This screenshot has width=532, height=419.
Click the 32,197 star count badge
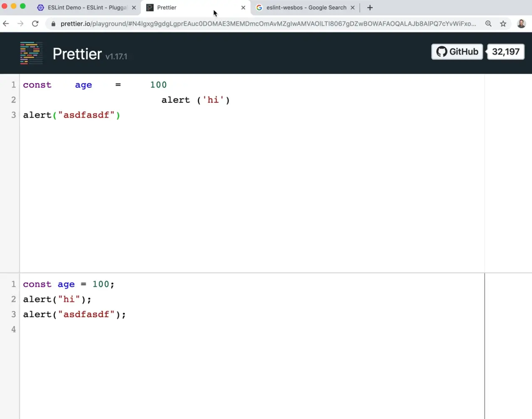pyautogui.click(x=505, y=52)
